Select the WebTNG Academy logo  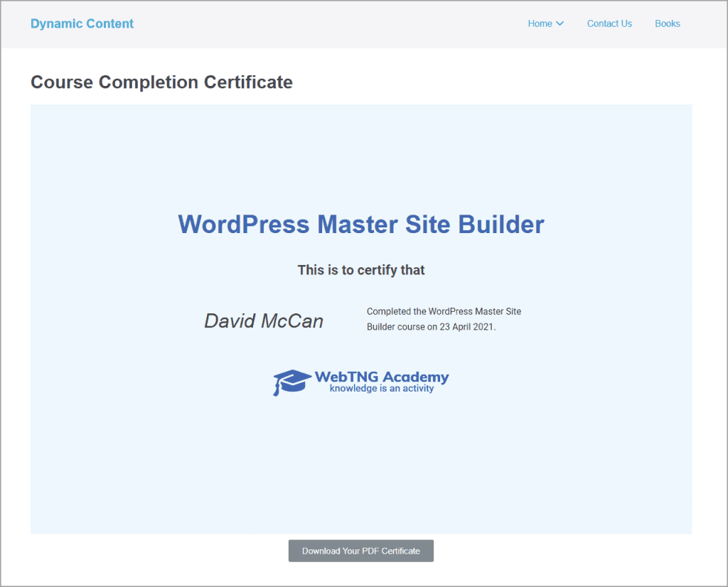(361, 380)
